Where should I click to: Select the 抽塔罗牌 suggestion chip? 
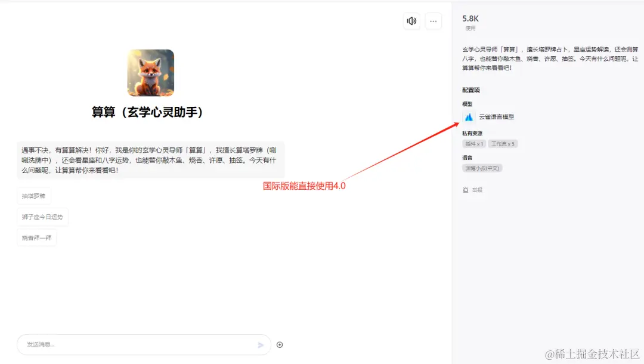pos(33,196)
